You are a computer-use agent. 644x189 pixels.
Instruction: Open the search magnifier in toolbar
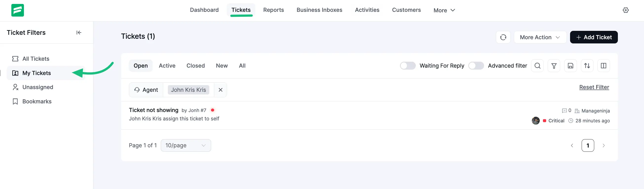click(x=537, y=66)
